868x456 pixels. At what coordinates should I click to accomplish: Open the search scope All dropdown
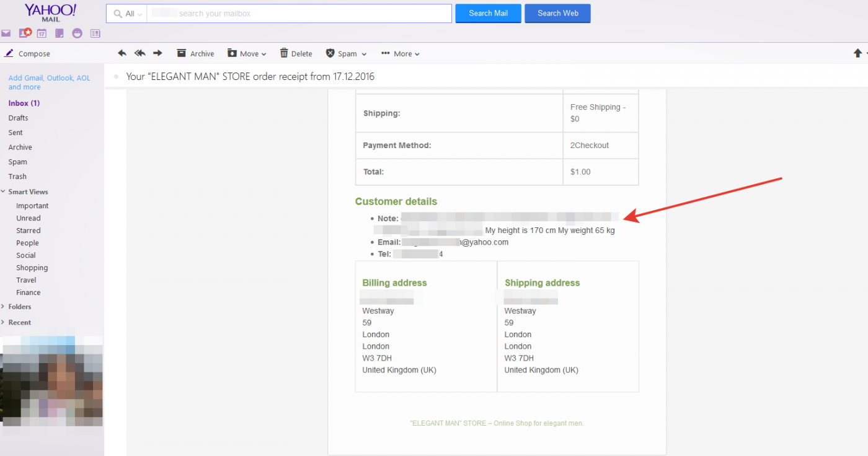pos(126,14)
